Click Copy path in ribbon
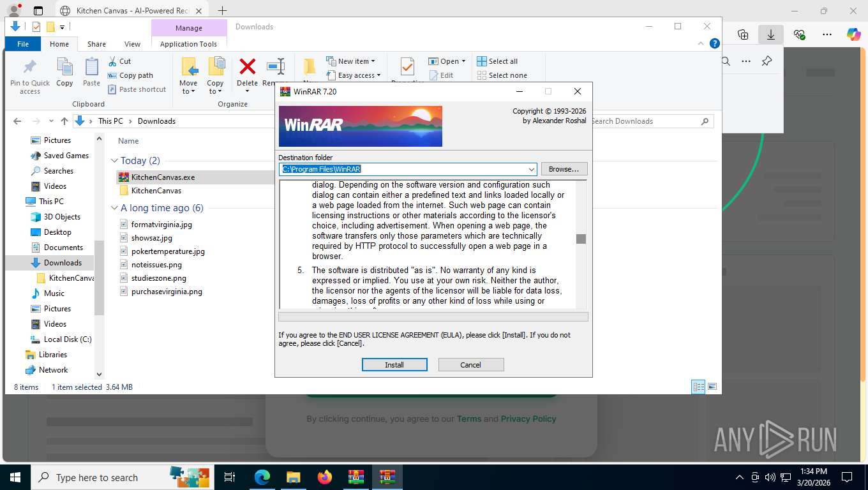This screenshot has width=868, height=490. click(x=130, y=75)
